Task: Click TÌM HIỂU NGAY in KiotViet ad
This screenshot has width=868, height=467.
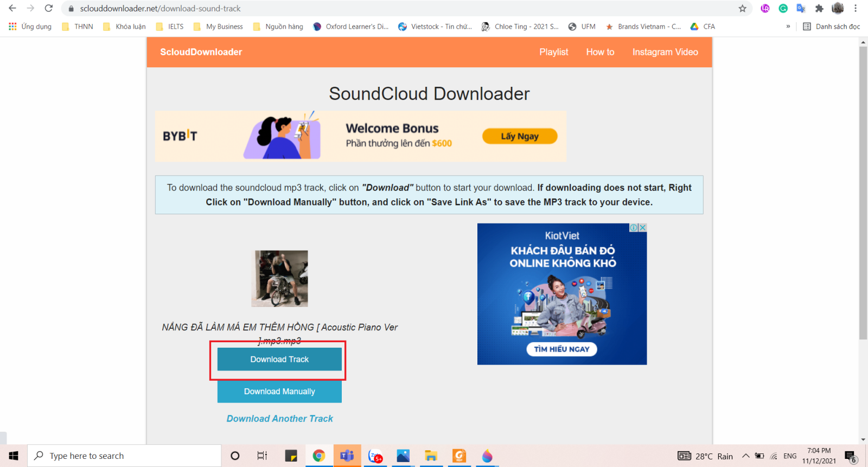Action: click(x=561, y=349)
